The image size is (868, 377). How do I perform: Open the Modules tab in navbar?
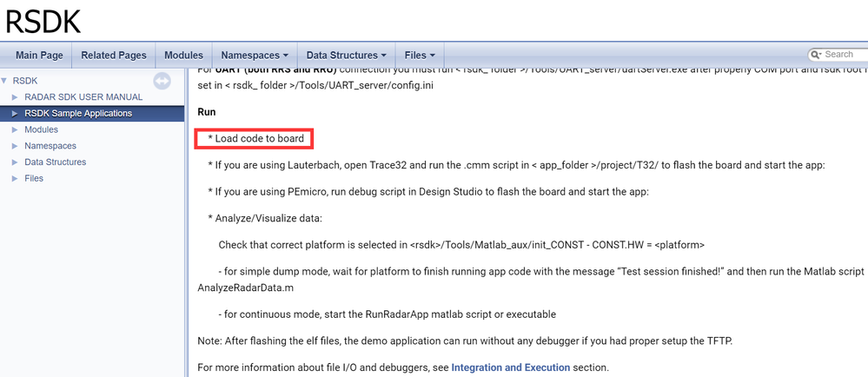point(183,56)
